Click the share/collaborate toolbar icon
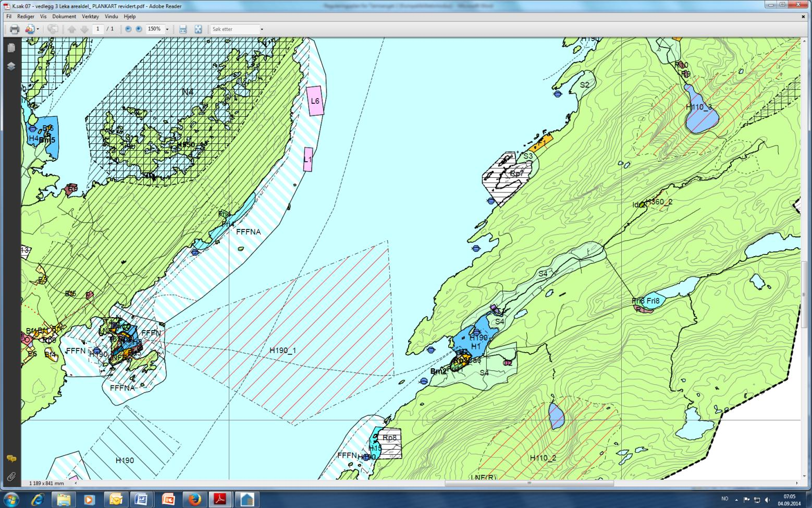 tap(30, 29)
